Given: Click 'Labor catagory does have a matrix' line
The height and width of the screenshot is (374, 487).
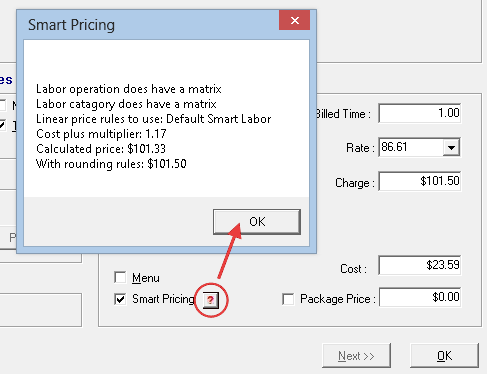Looking at the screenshot, I should [x=126, y=104].
